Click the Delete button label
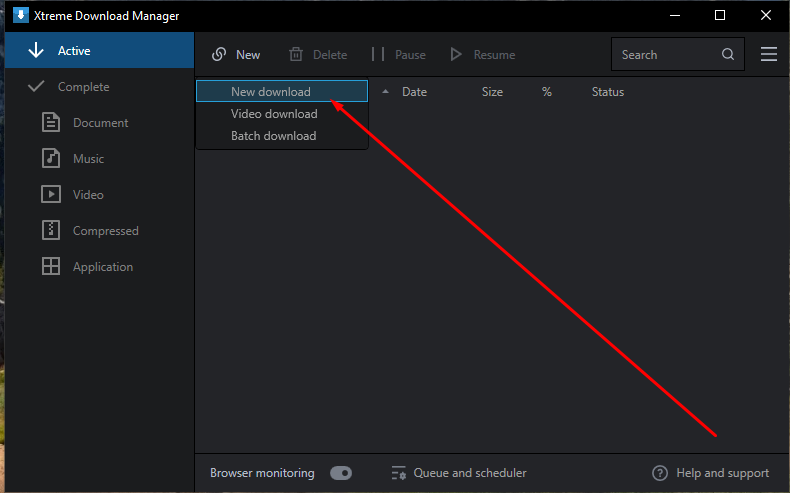Viewport: 790px width, 493px height. click(x=330, y=54)
